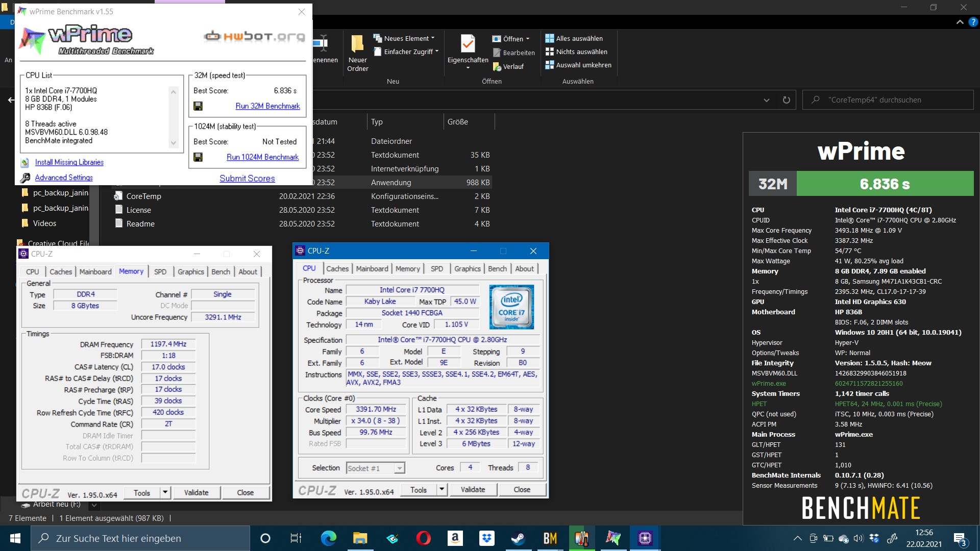Screen dimensions: 980x551
Task: Expand the Öffnen dropdown arrow
Action: pos(528,39)
